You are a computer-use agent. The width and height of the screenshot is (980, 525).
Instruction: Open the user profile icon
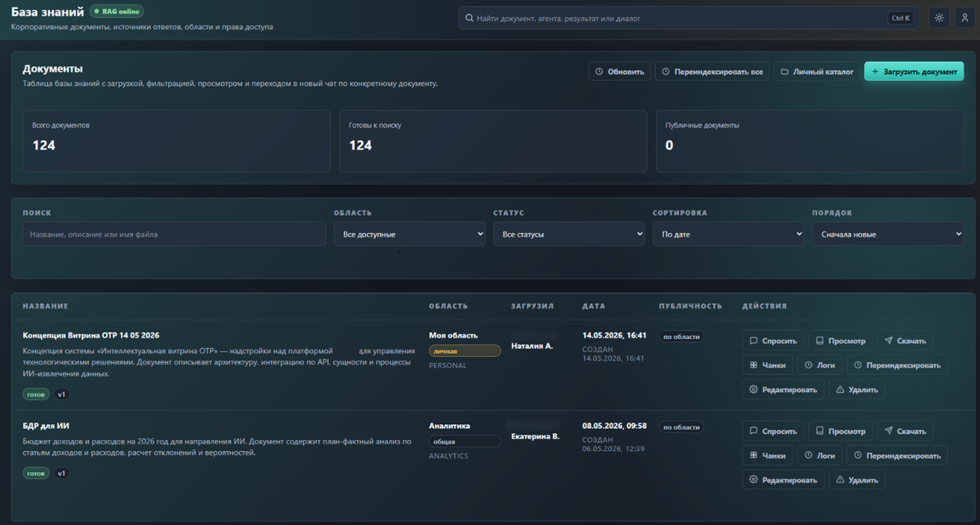click(964, 18)
